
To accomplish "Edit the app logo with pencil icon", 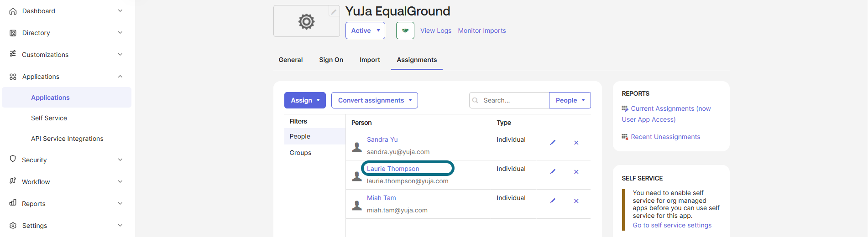I will (334, 12).
